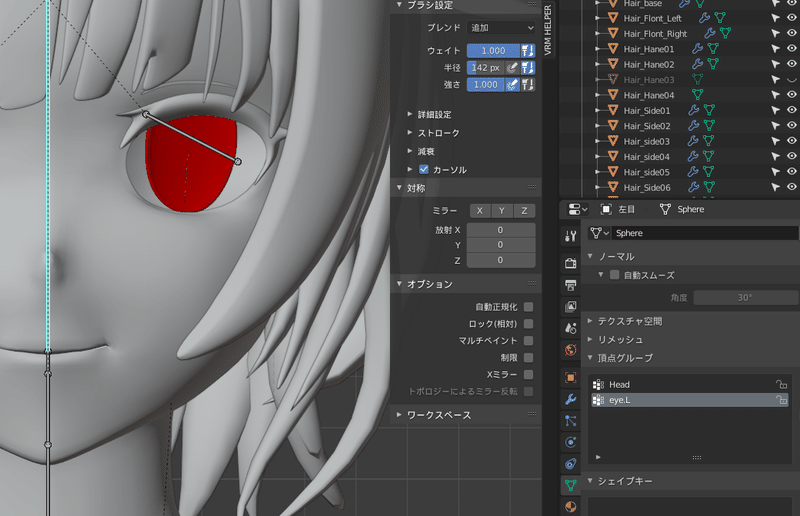800x516 pixels.
Task: Open the Object Constraints properties tab
Action: pos(570,463)
